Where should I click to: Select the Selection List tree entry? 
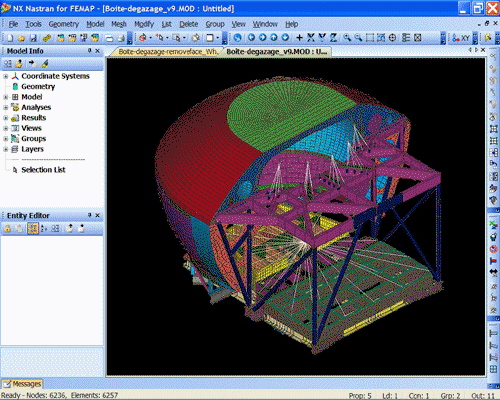pos(43,170)
